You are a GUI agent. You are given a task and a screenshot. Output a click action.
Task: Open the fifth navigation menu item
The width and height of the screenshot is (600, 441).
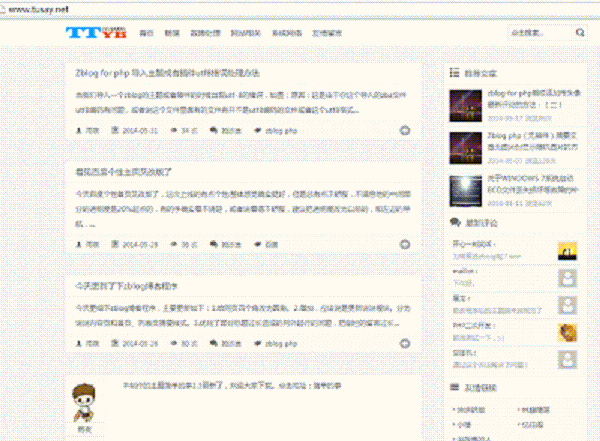click(x=287, y=33)
